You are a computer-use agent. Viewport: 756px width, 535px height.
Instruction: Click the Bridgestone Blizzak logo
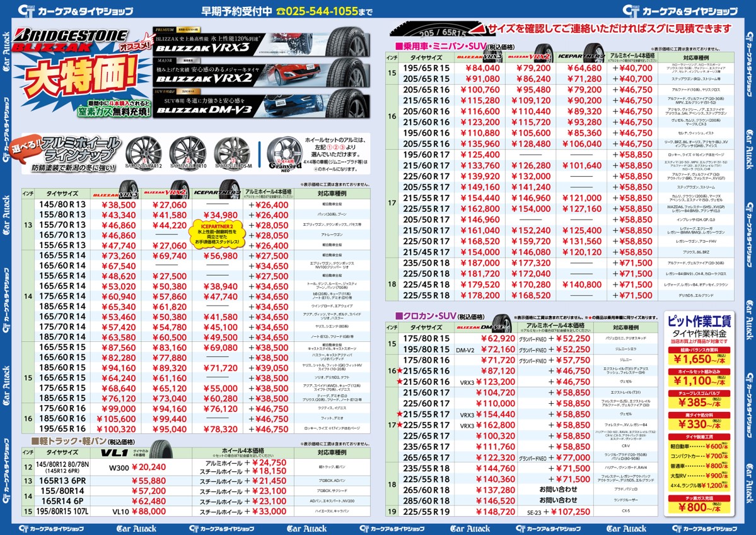[71, 40]
